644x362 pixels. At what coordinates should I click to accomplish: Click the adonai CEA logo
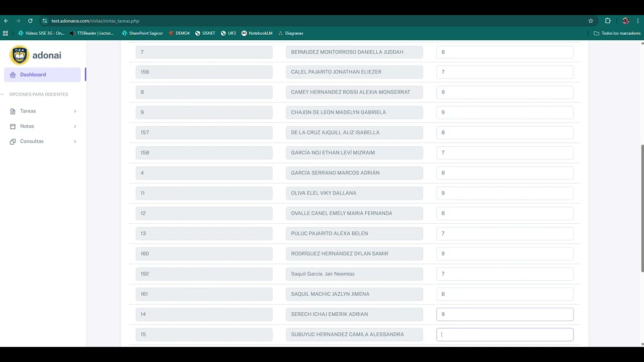(x=35, y=55)
